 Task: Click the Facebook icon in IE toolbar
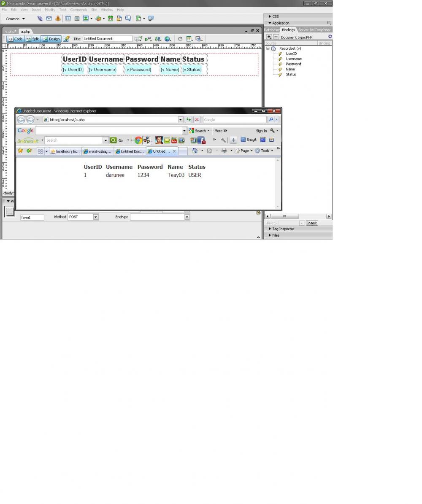[x=201, y=140]
